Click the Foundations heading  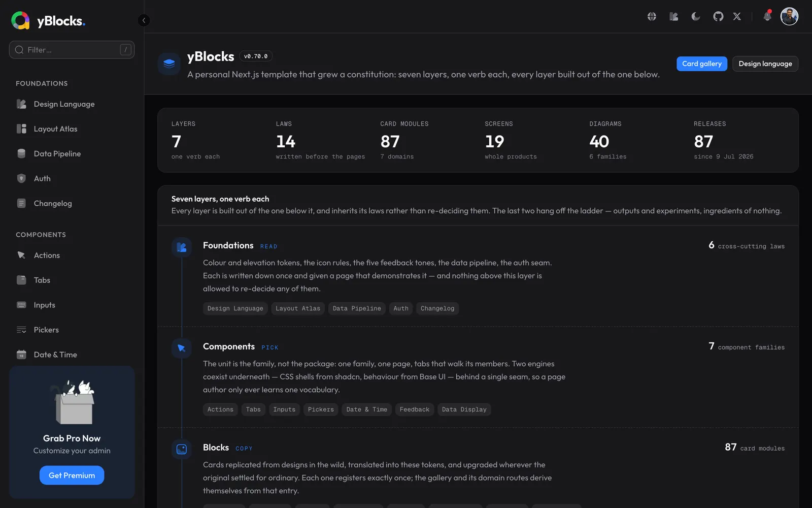click(x=228, y=245)
